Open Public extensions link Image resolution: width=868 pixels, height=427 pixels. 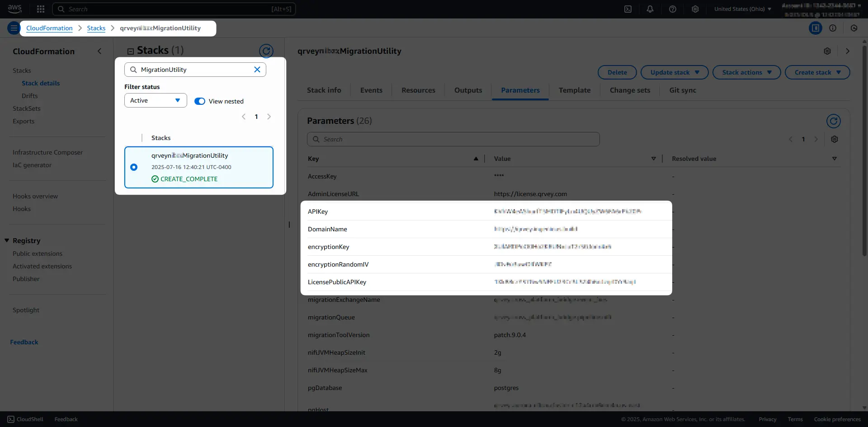point(38,253)
